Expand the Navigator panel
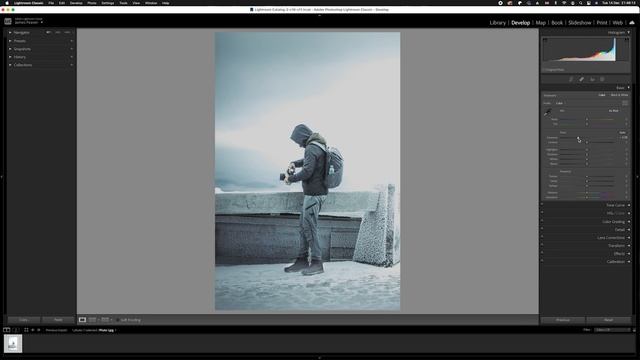The width and height of the screenshot is (640, 360). (x=10, y=32)
